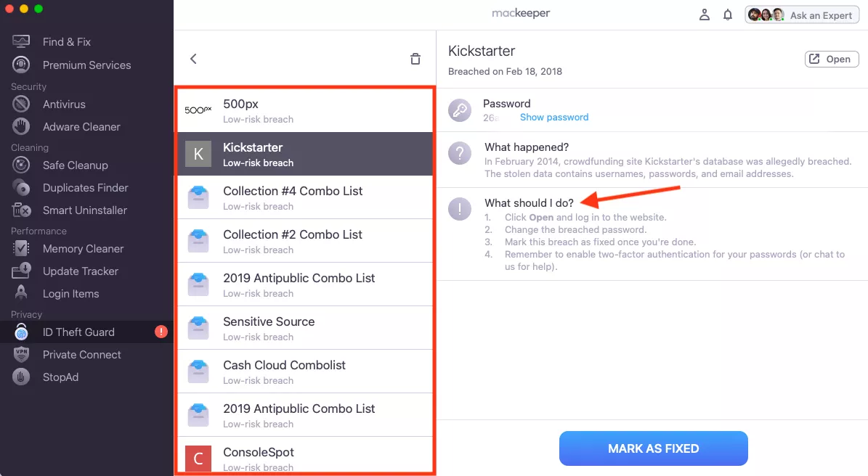Click the MARK AS FIXED button

click(653, 448)
